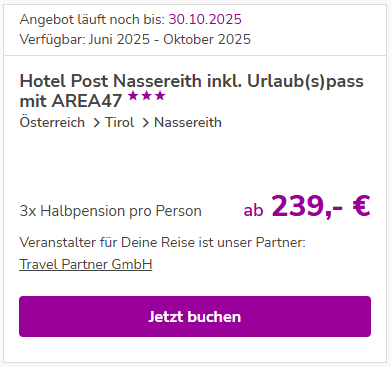Screen dimensions: 391x367
Task: Select the Tirol breadcrumb
Action: pyautogui.click(x=120, y=122)
